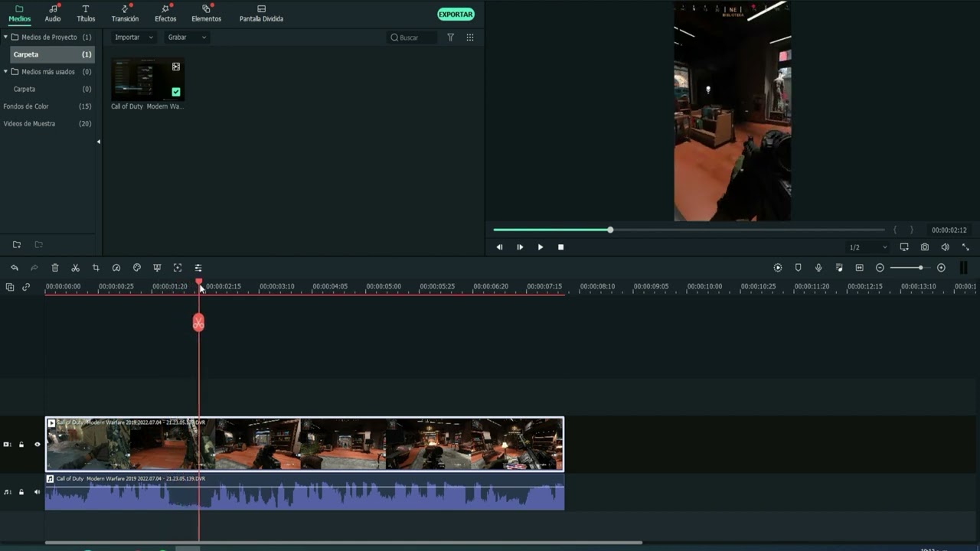
Task: Switch media view with grid icon
Action: click(x=470, y=37)
